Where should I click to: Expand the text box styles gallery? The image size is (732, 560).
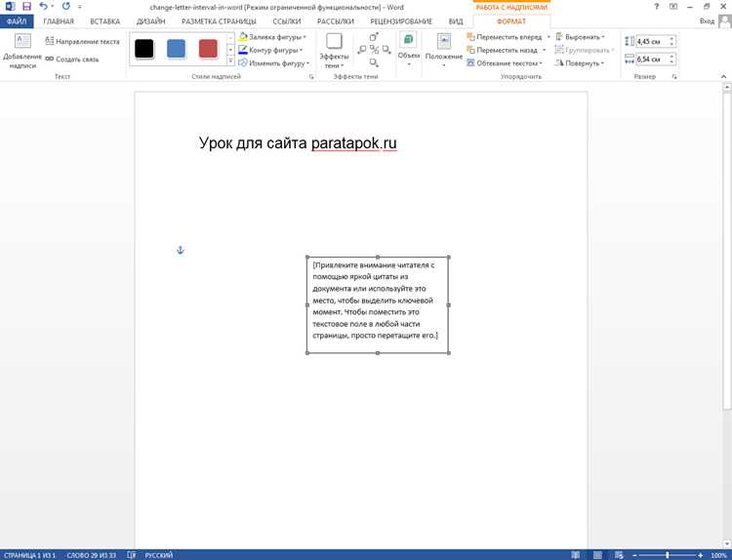coord(230,60)
